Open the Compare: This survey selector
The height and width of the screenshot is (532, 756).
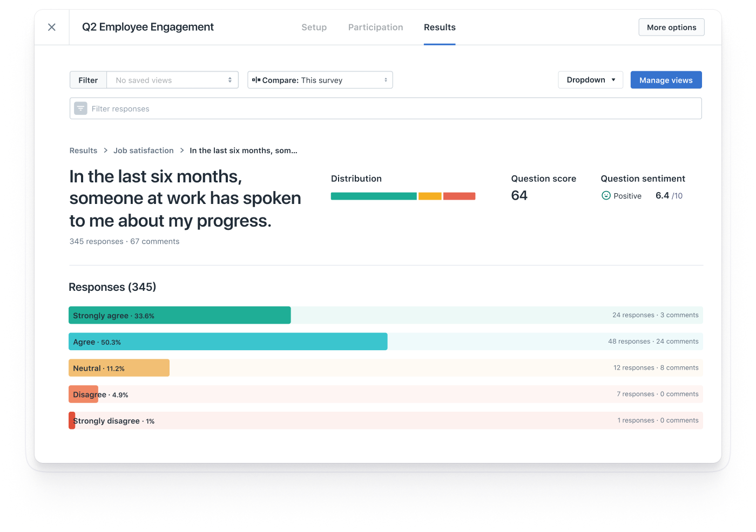(x=320, y=80)
